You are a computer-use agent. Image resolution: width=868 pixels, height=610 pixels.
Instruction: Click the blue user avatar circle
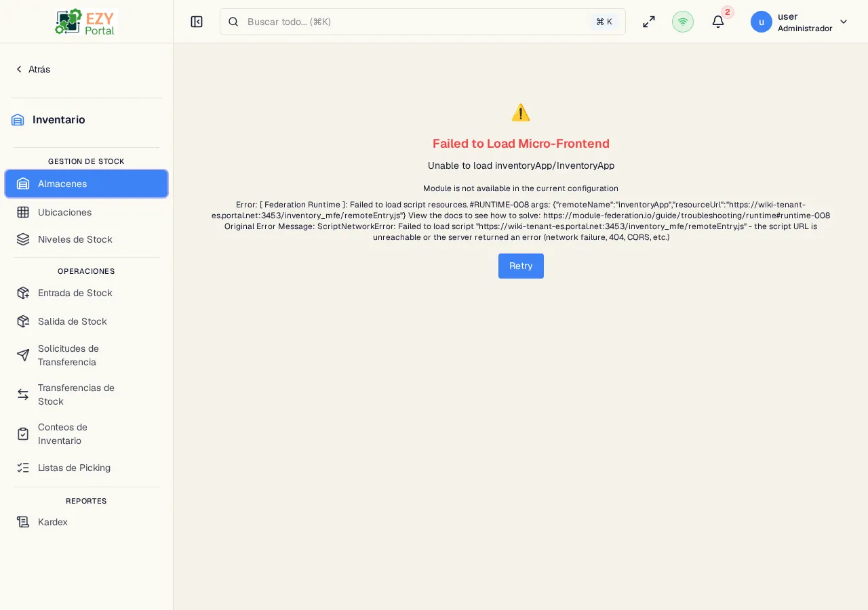(762, 22)
